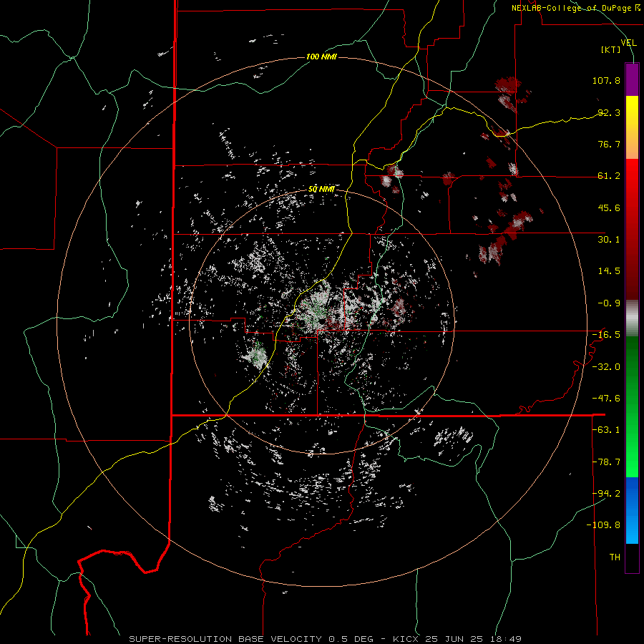The width and height of the screenshot is (644, 644).
Task: Click the 30.1 scale value
Action: coord(609,240)
